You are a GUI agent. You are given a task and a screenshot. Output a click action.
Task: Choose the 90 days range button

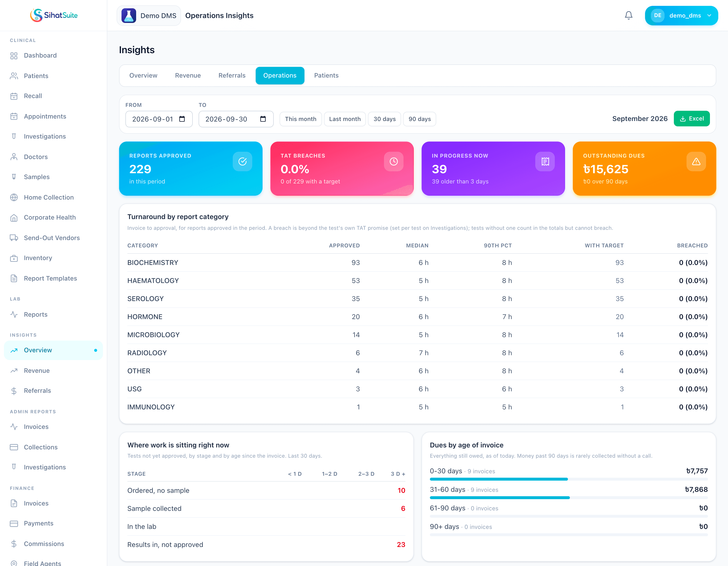[419, 119]
